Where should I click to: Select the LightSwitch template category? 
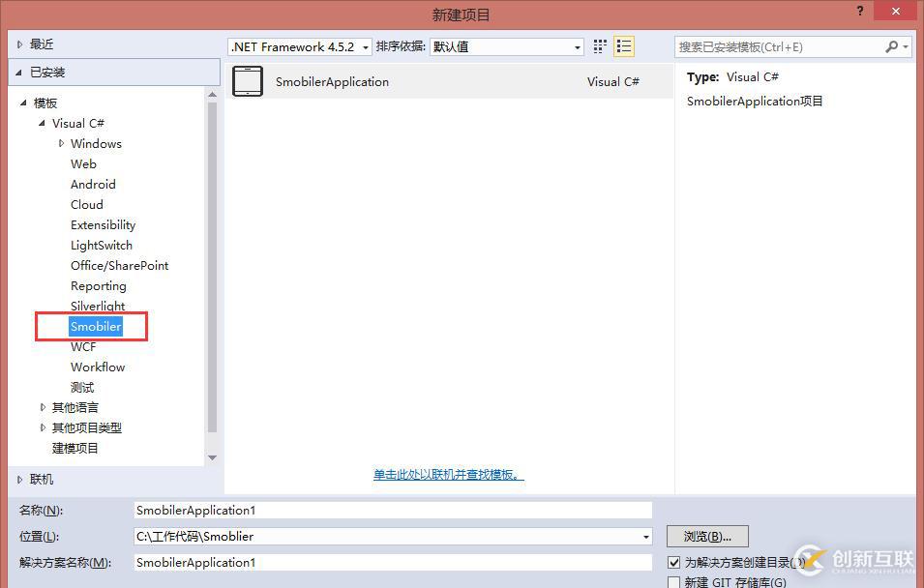point(102,245)
